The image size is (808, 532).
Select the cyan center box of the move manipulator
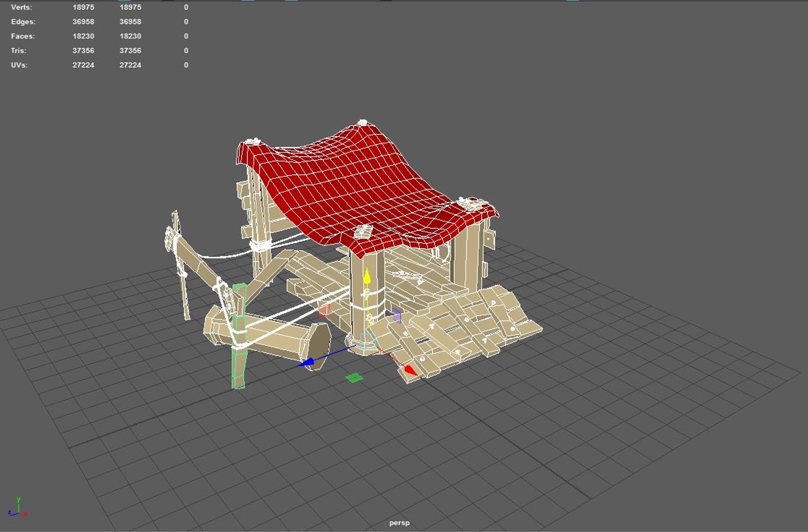tap(367, 341)
